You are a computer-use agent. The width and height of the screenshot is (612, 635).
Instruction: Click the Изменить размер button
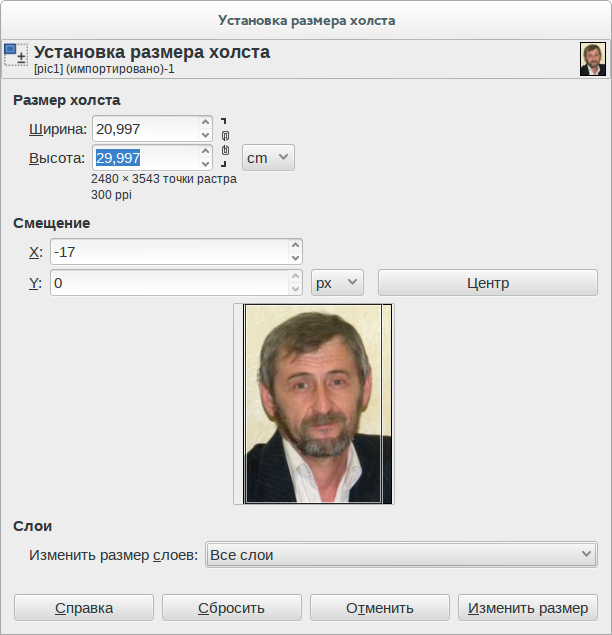coord(528,607)
